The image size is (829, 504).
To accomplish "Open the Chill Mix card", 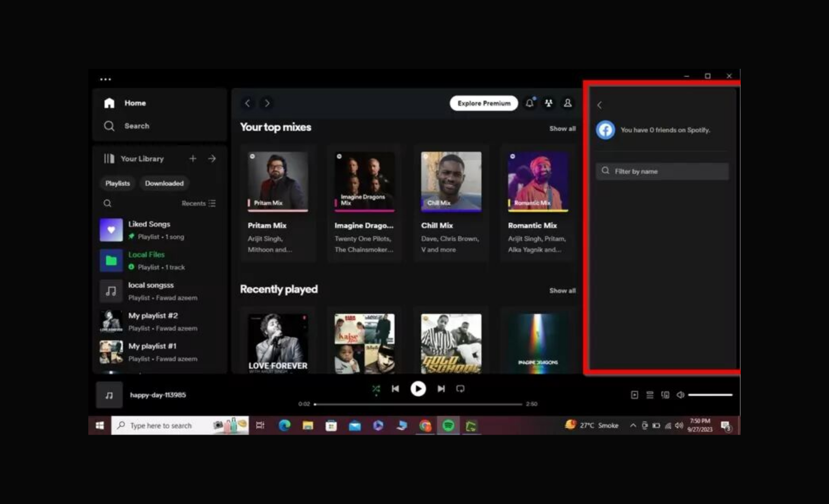I will tap(451, 203).
